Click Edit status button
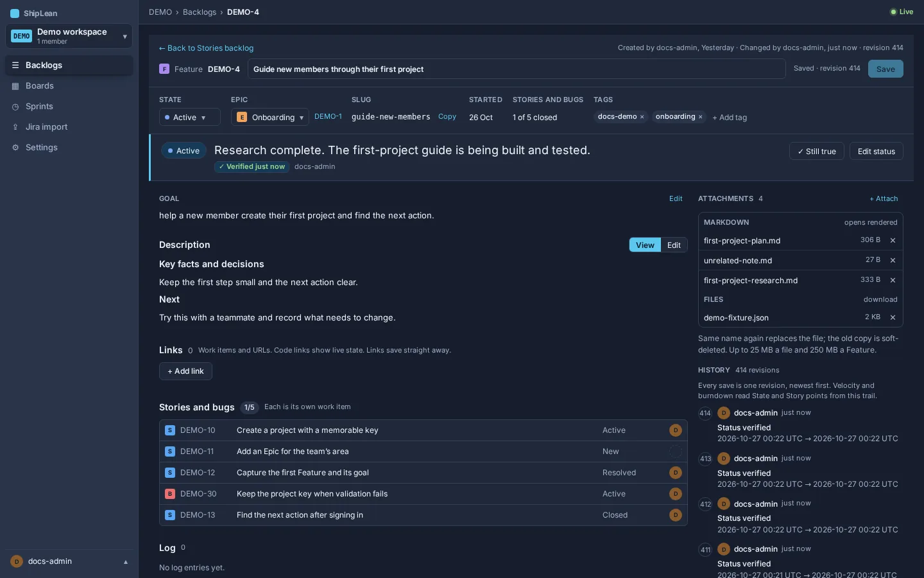 click(876, 152)
